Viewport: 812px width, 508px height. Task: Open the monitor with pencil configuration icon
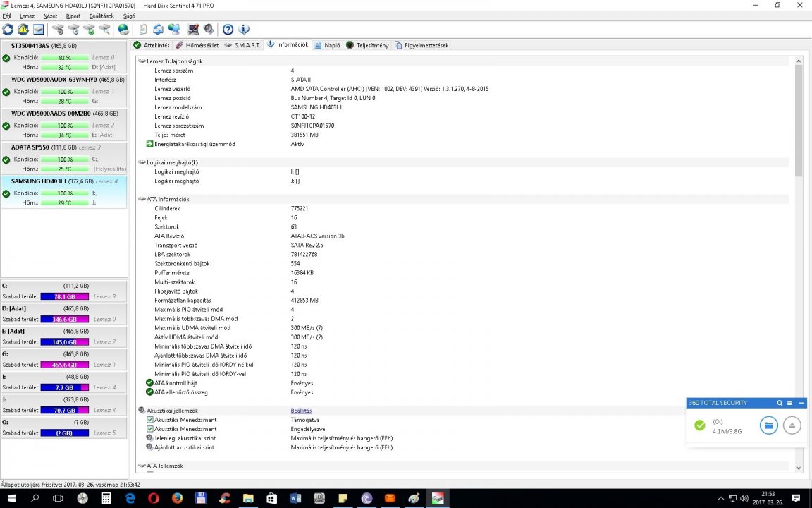(x=193, y=30)
